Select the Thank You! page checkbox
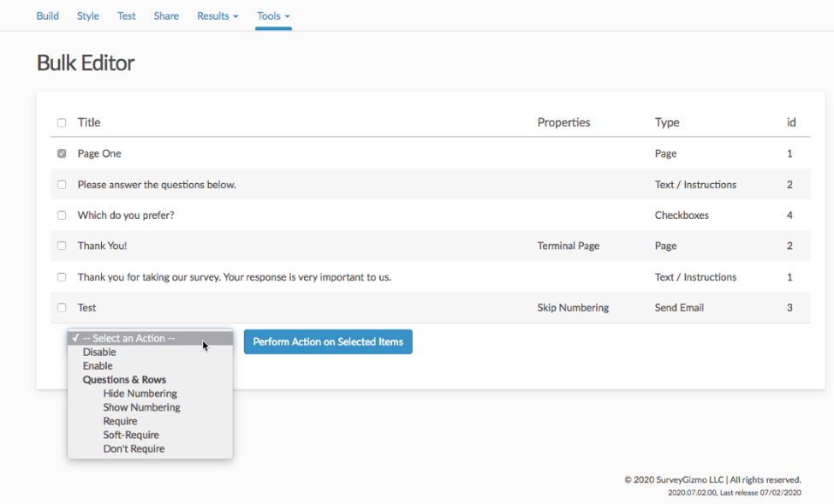 pyautogui.click(x=62, y=246)
